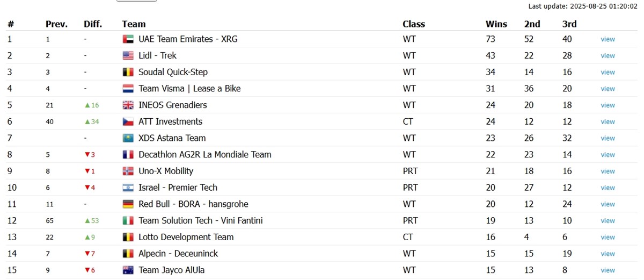This screenshot has height=280, width=644.
Task: Click the Czech flag beside ATT Investments
Action: (128, 122)
